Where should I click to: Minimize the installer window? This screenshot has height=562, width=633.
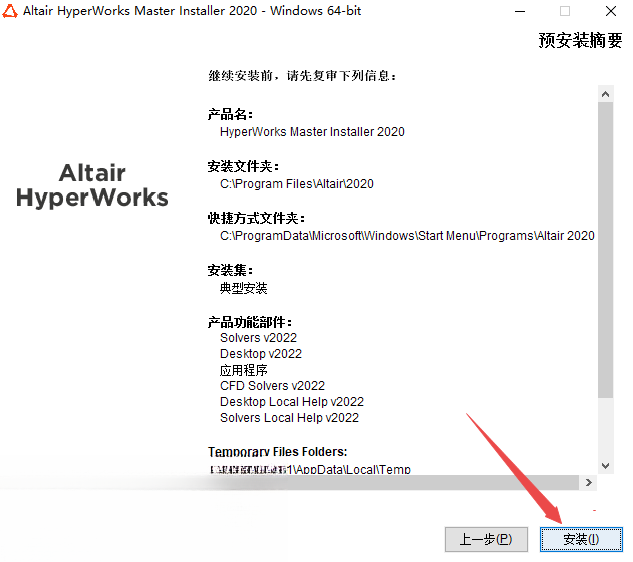click(x=520, y=11)
